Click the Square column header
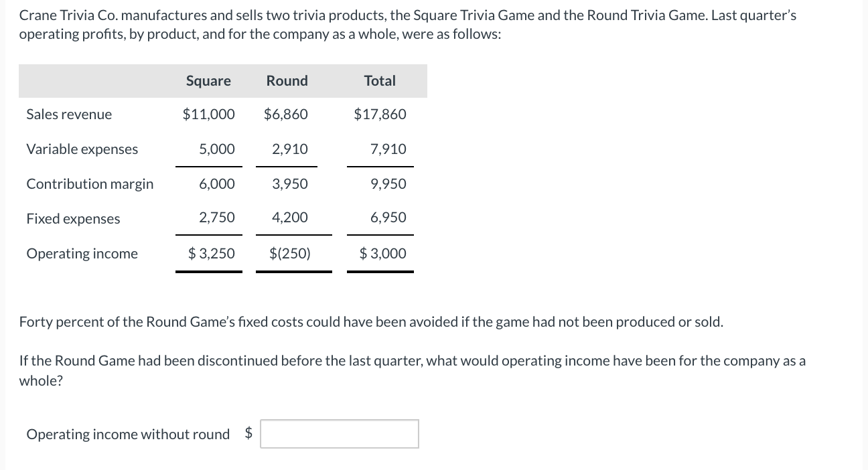This screenshot has height=470, width=868. pyautogui.click(x=208, y=81)
